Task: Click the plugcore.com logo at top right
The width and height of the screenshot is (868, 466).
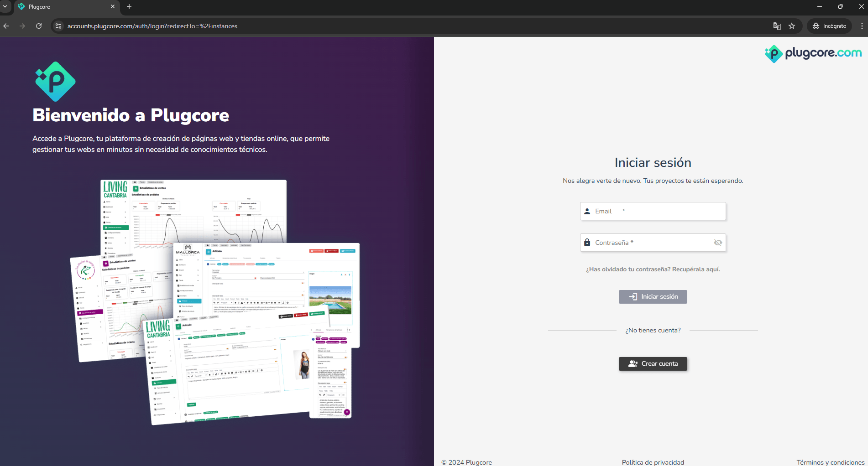Action: point(813,54)
